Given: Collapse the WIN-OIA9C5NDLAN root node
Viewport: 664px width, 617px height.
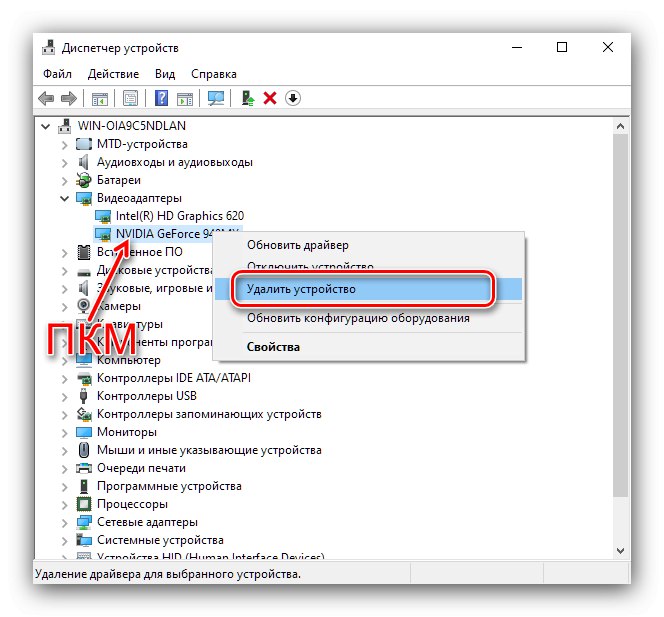Looking at the screenshot, I should (46, 126).
